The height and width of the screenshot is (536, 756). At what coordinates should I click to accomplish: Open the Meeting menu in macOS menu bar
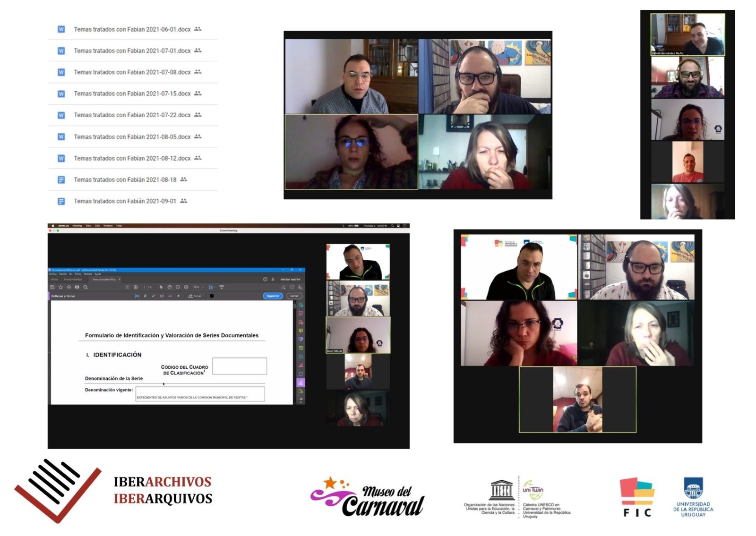(77, 226)
